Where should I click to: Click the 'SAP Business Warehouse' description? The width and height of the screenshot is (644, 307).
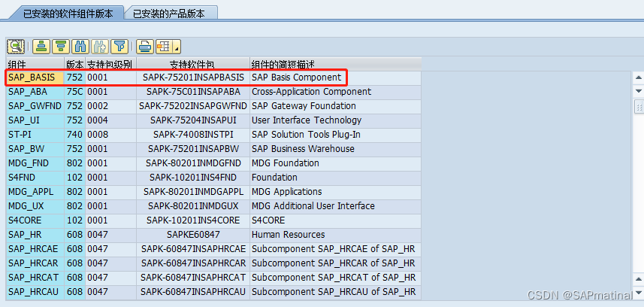303,149
